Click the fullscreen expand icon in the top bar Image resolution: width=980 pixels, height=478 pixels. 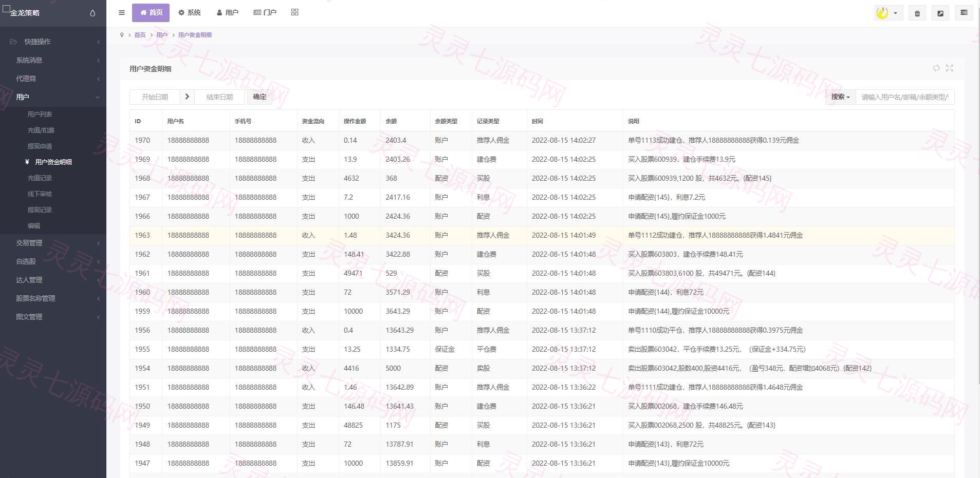940,13
